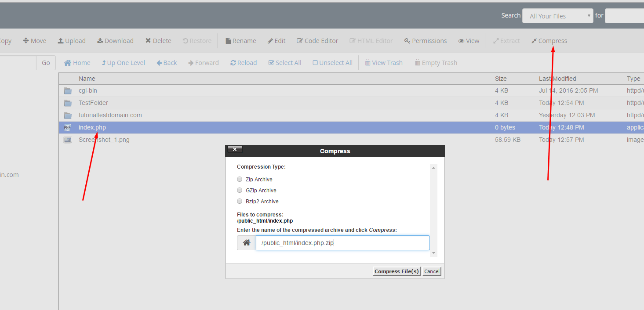This screenshot has width=644, height=310.
Task: Select Bzip2 Archive option
Action: pyautogui.click(x=240, y=201)
